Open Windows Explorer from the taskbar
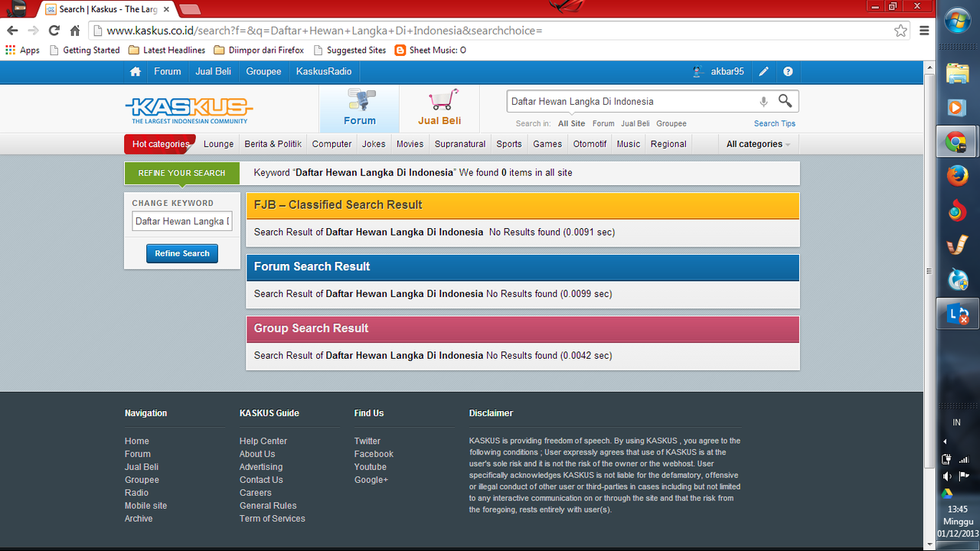The height and width of the screenshot is (551, 980). tap(957, 73)
